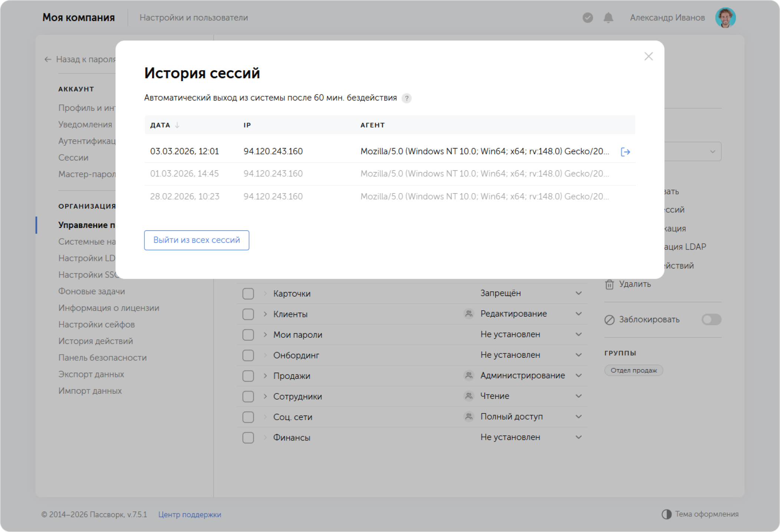Open the Продажи access level dropdown

point(578,376)
